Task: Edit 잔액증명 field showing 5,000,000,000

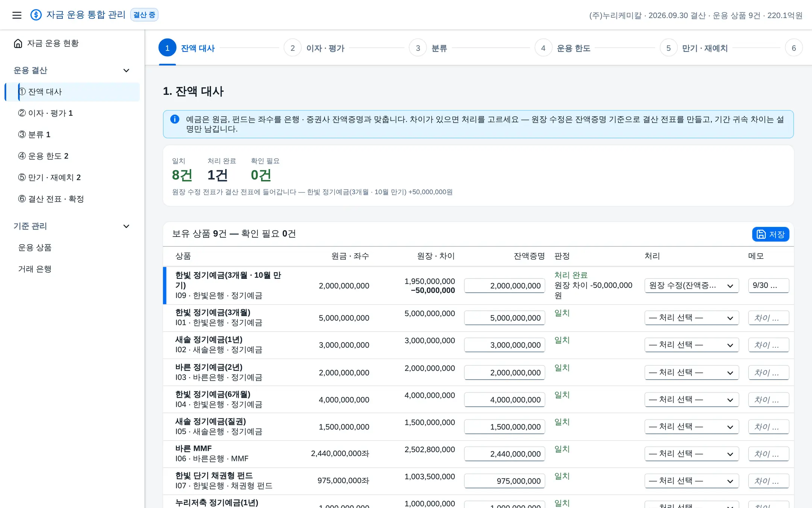Action: click(504, 318)
